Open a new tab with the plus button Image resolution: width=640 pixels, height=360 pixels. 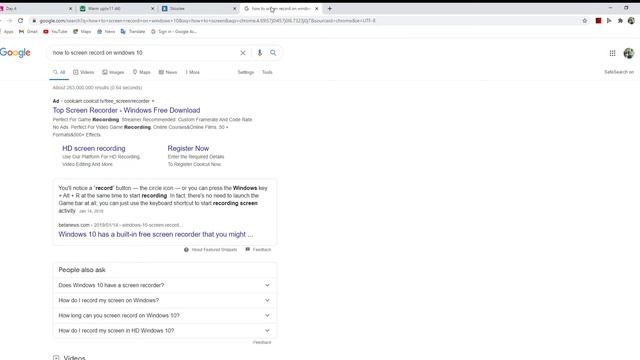coord(329,8)
